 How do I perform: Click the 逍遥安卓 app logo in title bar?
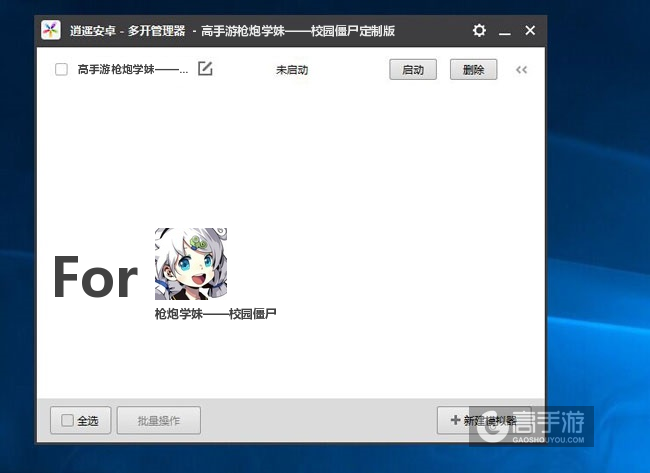(x=51, y=31)
